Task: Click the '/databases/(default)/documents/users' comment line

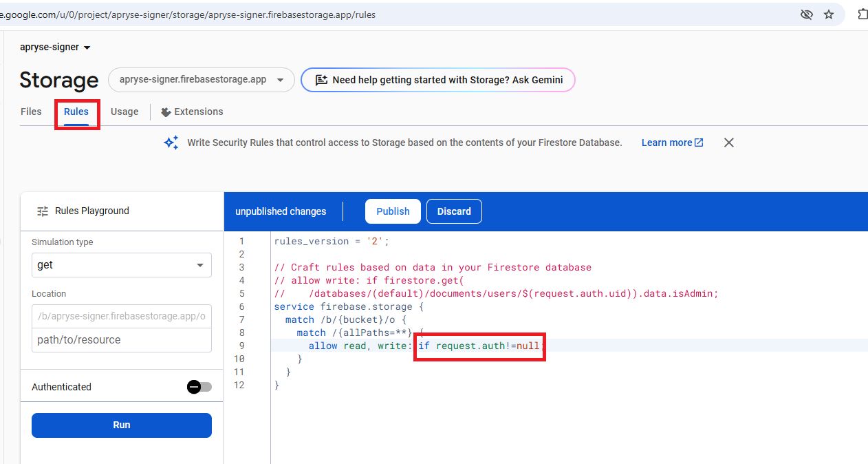Action: (496, 293)
